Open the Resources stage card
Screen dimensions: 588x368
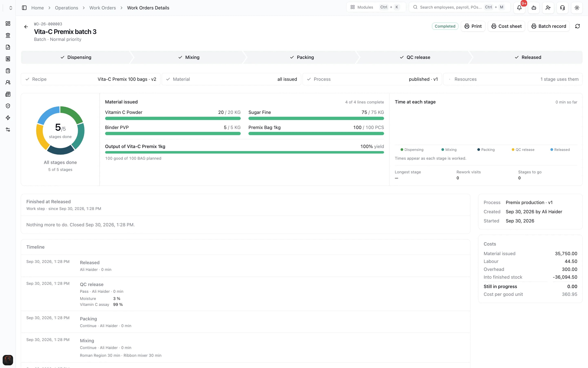point(513,79)
